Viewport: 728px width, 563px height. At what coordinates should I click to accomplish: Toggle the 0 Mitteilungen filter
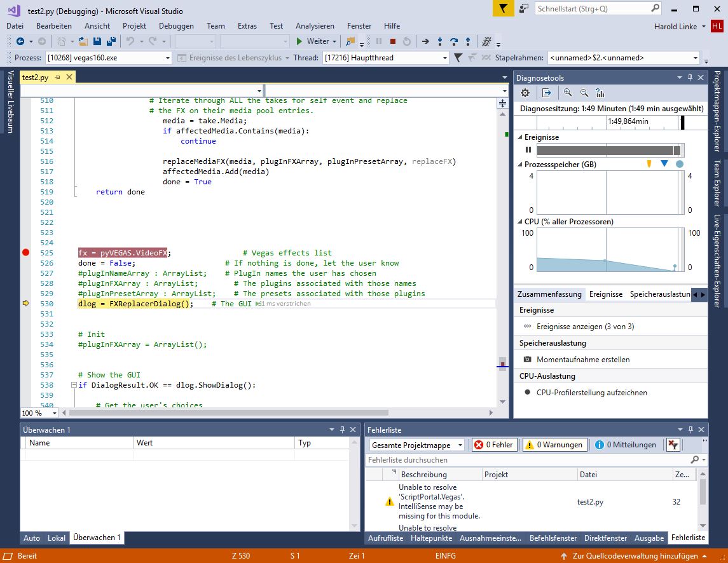pos(626,445)
